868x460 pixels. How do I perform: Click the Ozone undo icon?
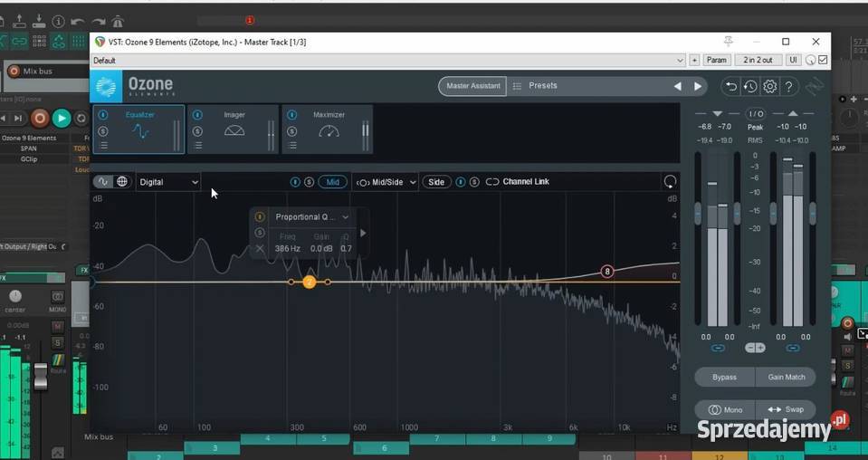[x=731, y=86]
